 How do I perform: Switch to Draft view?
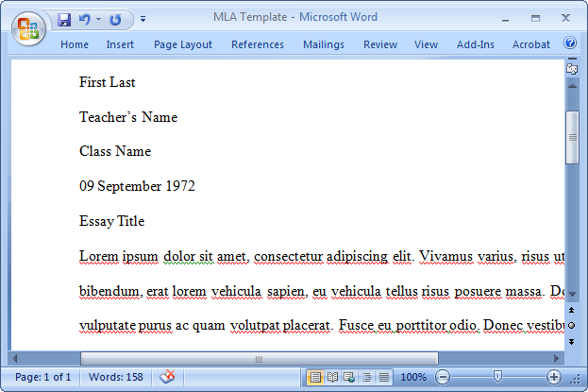click(x=383, y=377)
